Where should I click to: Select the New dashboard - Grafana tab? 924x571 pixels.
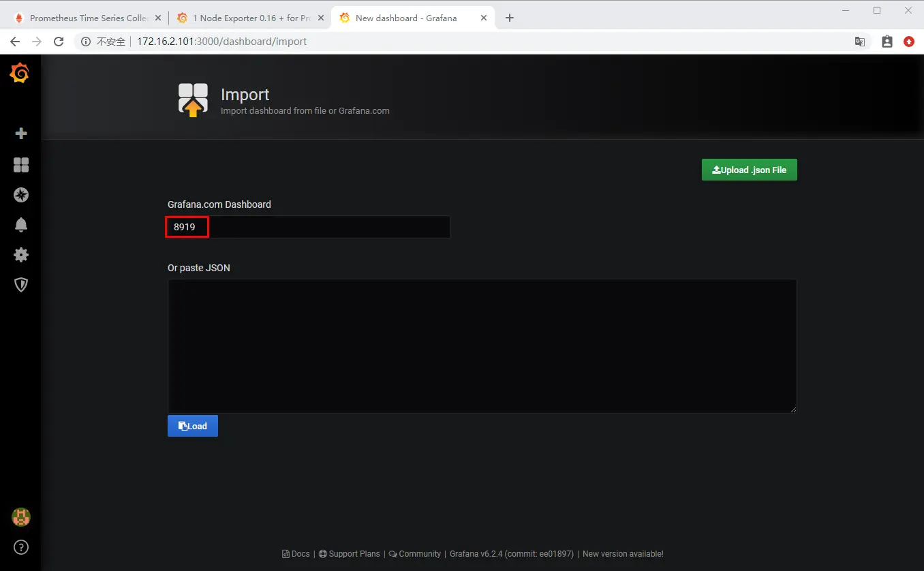(x=412, y=18)
